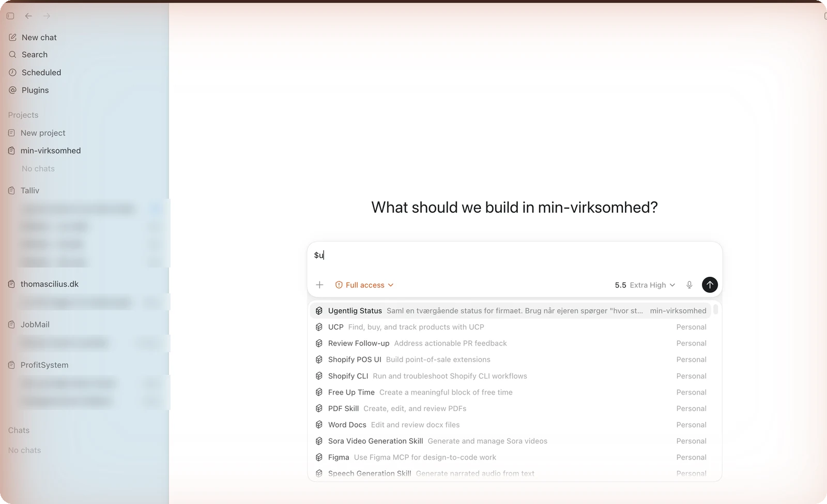Focus the prompt input containing $u
Image resolution: width=827 pixels, height=504 pixels.
514,255
